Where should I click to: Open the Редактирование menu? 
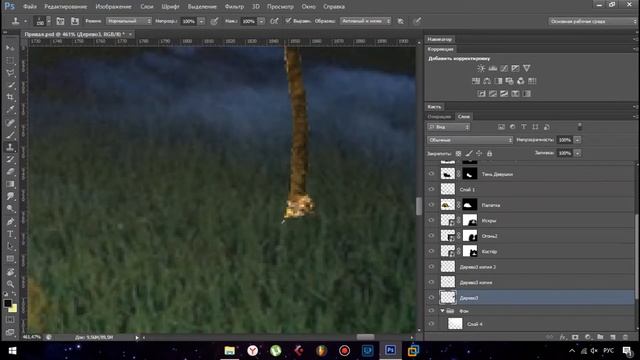point(65,7)
